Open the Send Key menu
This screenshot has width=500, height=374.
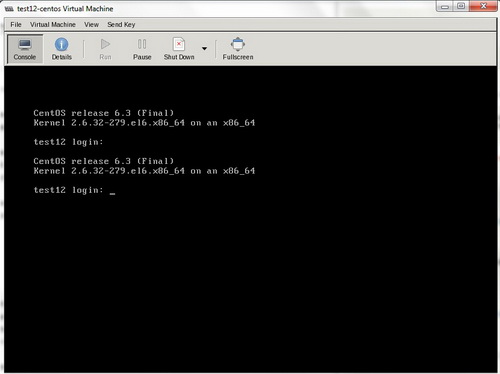pos(121,25)
